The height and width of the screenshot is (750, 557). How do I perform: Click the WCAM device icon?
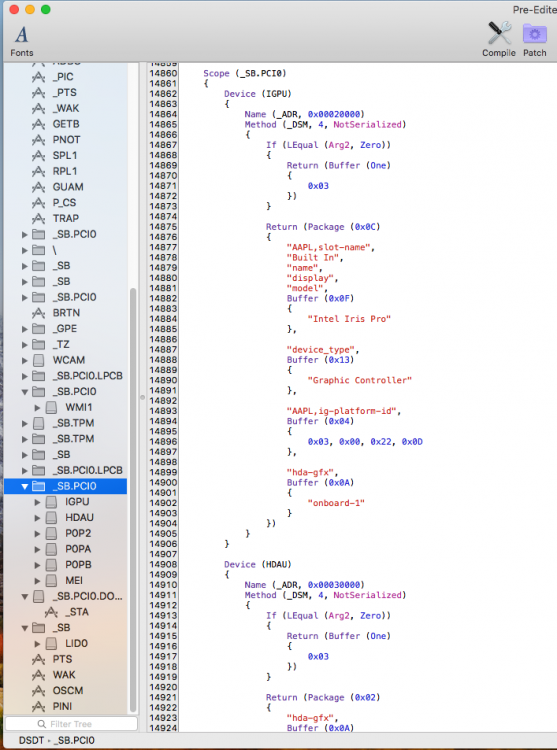pos(39,360)
